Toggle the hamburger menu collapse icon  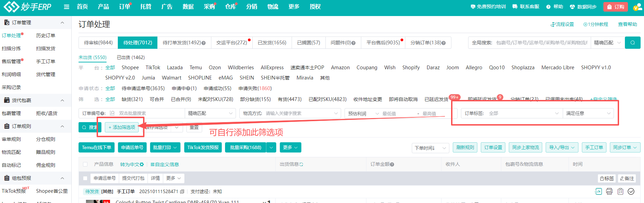67,7
